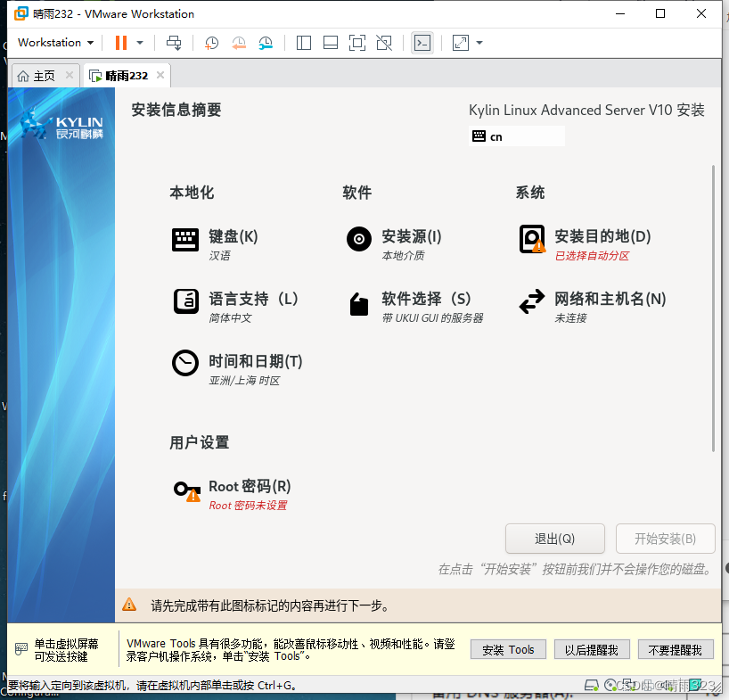Toggle the thumbnail bar view
Image resolution: width=729 pixels, height=700 pixels.
(331, 43)
